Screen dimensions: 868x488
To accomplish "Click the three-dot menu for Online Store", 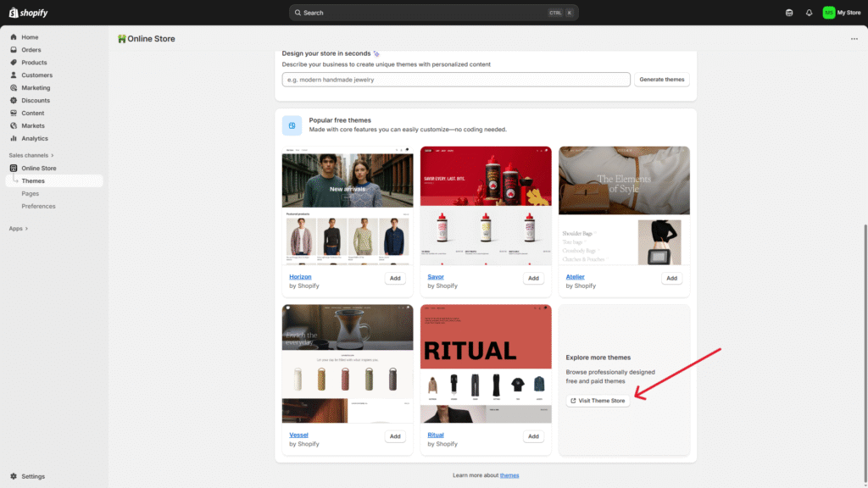I will 854,39.
